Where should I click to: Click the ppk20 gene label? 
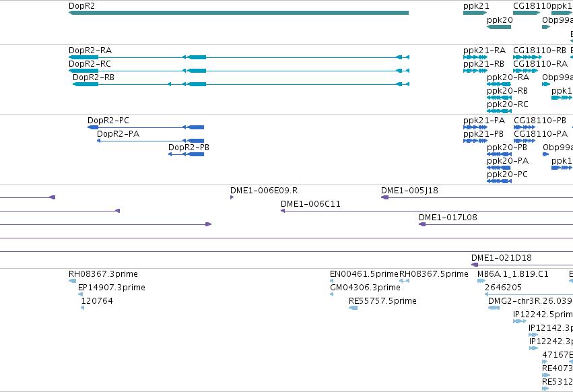(500, 20)
